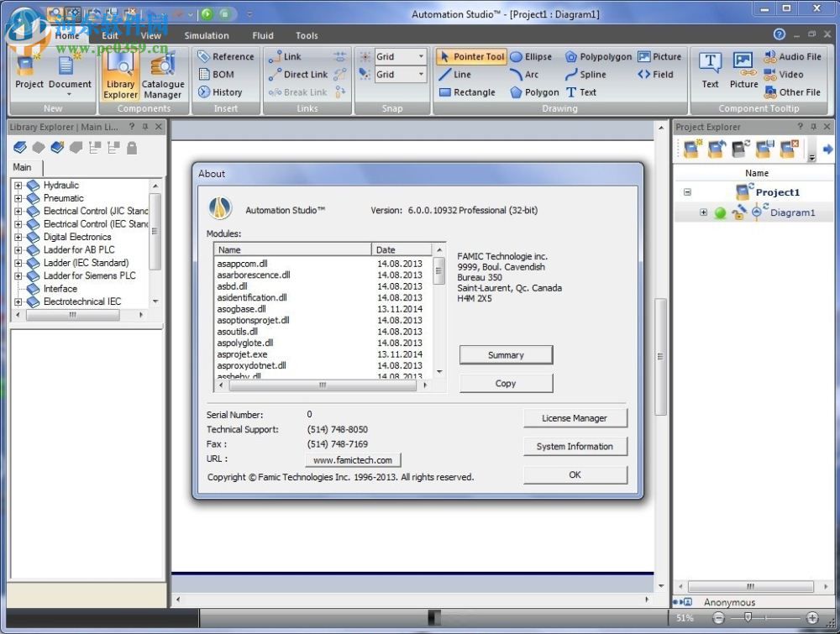
Task: Select the Spline tool
Action: click(586, 75)
